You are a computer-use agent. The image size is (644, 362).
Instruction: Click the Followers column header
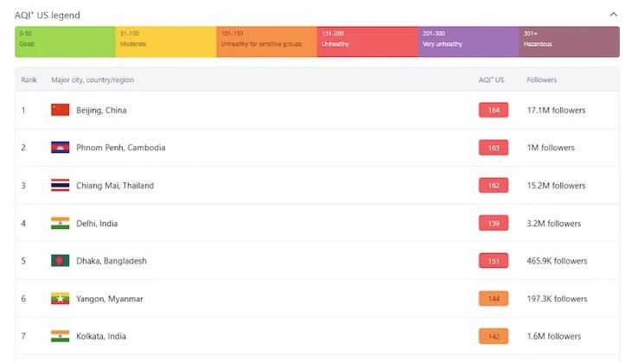click(541, 79)
